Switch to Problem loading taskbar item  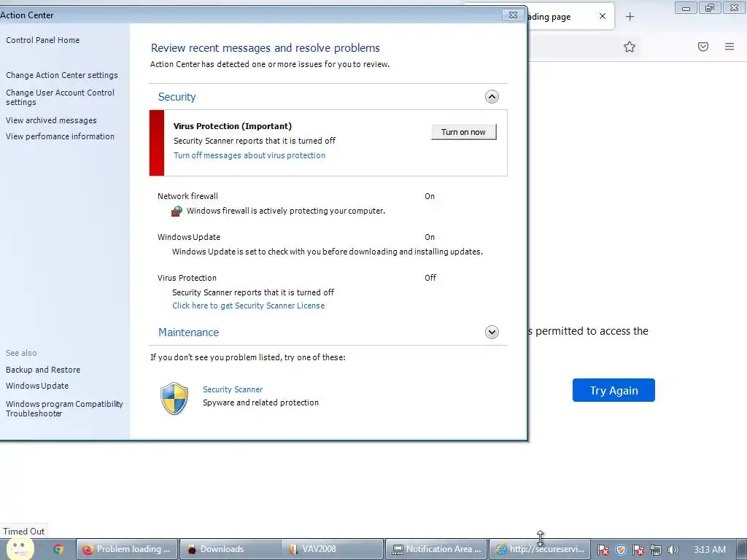click(127, 549)
